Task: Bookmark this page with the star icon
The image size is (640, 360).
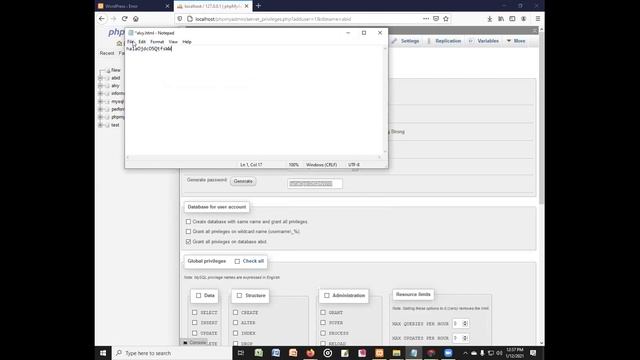Action: coord(446,19)
